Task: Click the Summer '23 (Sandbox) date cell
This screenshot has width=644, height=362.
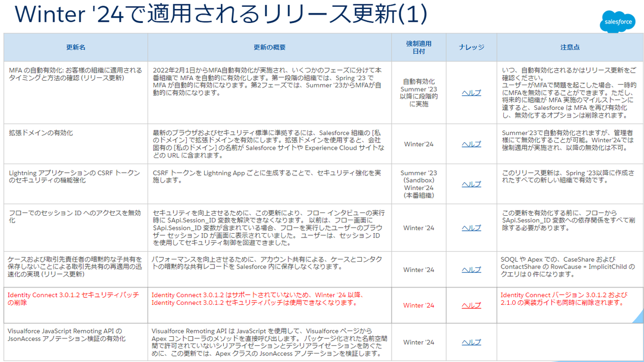Action: (x=418, y=184)
